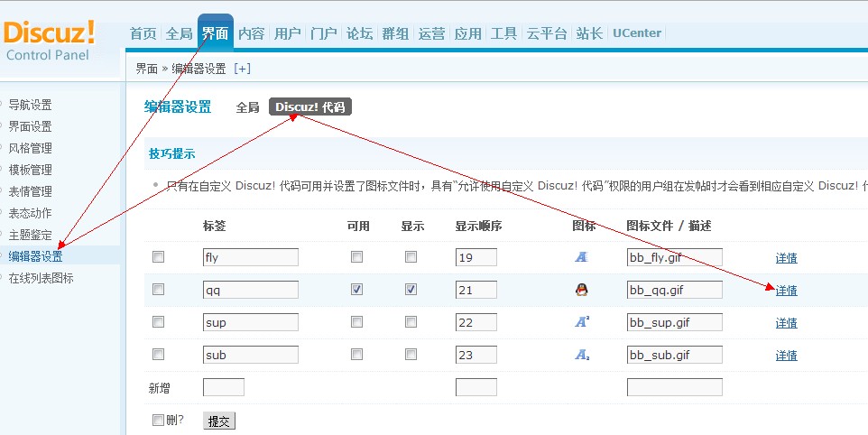The height and width of the screenshot is (435, 868).
Task: Open the 门户 top menu
Action: [x=324, y=33]
